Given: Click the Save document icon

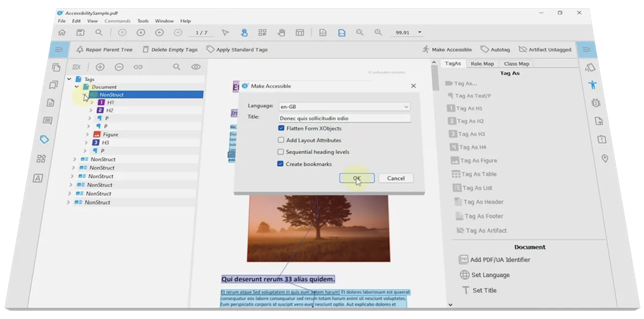Looking at the screenshot, I should [80, 33].
